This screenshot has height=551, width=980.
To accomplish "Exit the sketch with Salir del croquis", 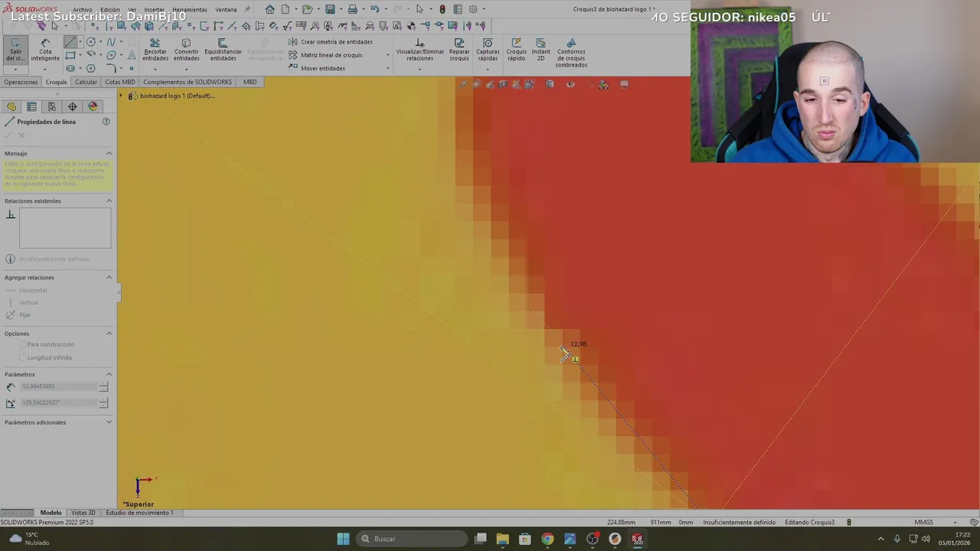I will 15,51.
